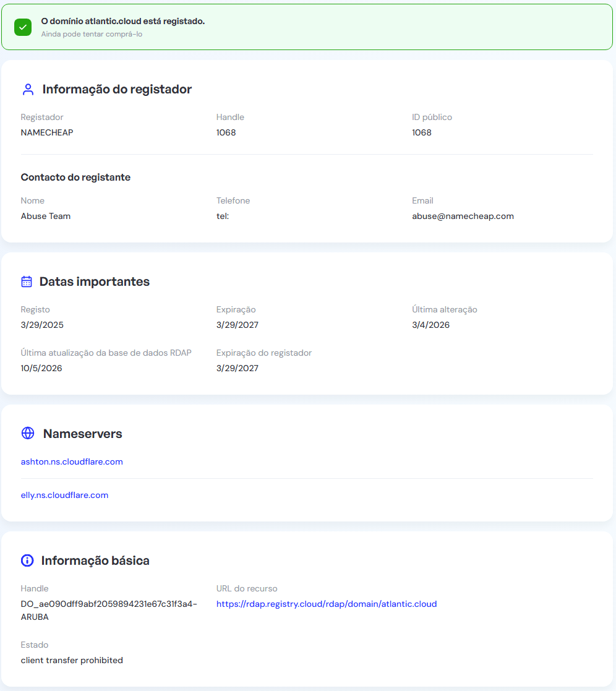Screen dimensions: 616x691
Task: Click the email abuse@namecheap.com
Action: (x=463, y=217)
